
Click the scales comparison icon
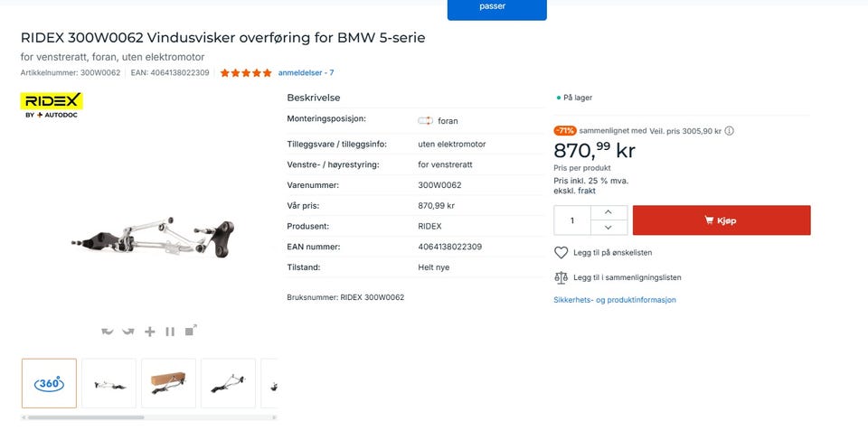(x=561, y=277)
